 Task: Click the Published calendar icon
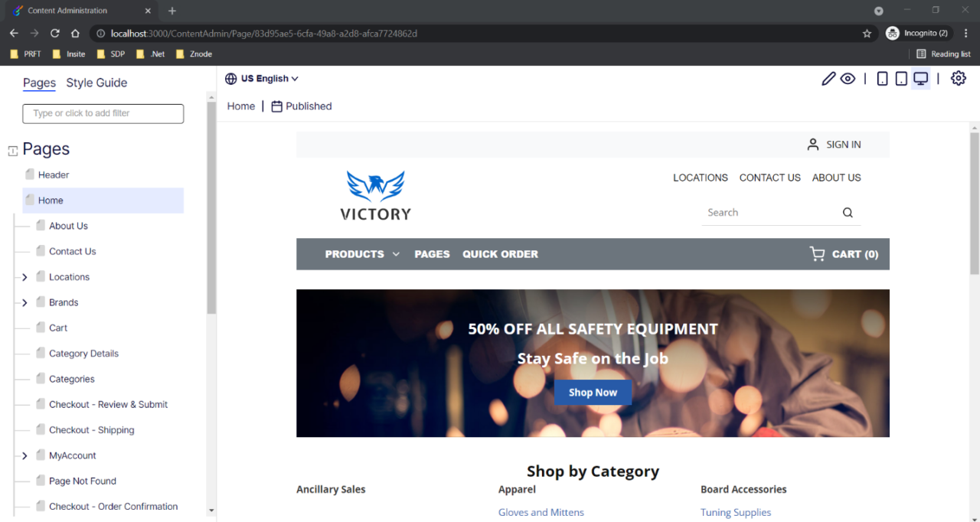click(276, 106)
